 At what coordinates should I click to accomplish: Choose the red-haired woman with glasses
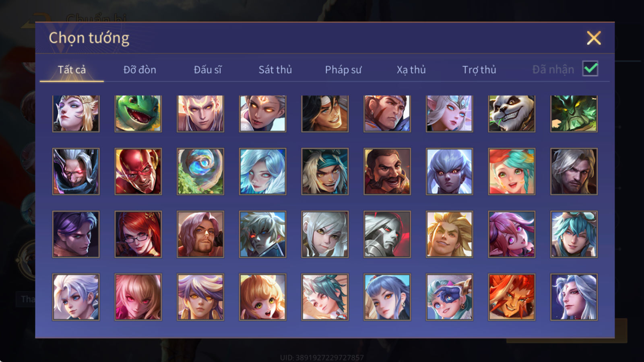click(x=138, y=234)
